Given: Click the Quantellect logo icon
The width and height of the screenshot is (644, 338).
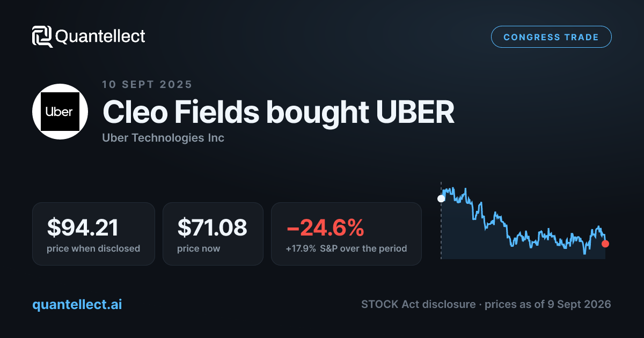Looking at the screenshot, I should [42, 36].
